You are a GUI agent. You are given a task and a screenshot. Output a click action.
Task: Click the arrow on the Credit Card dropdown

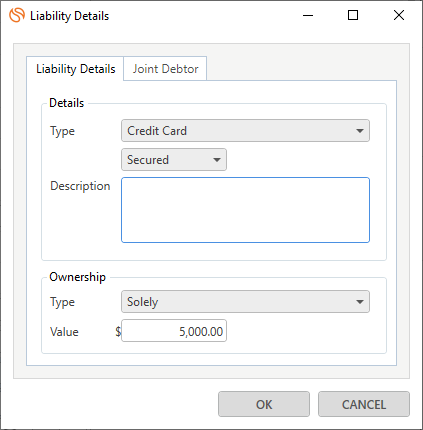click(x=360, y=131)
